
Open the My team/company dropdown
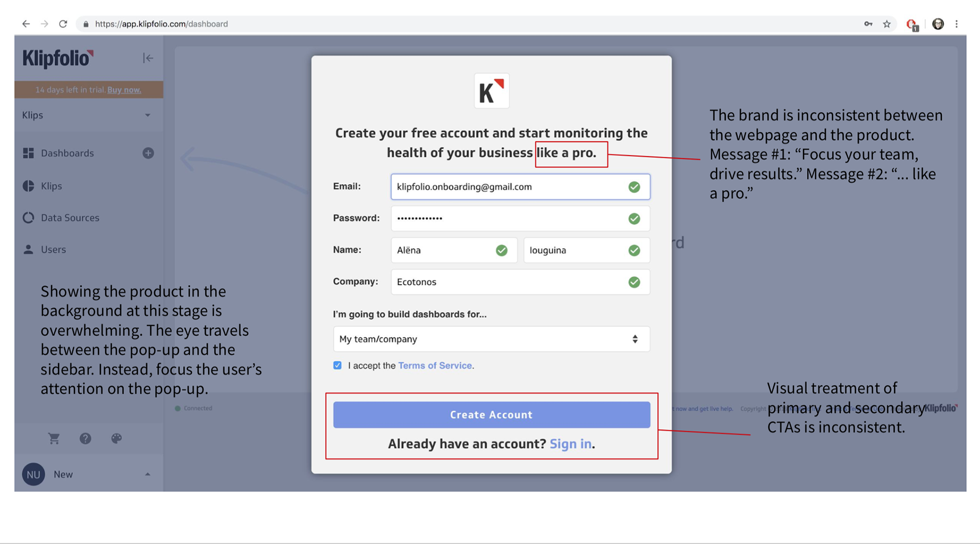pos(492,339)
